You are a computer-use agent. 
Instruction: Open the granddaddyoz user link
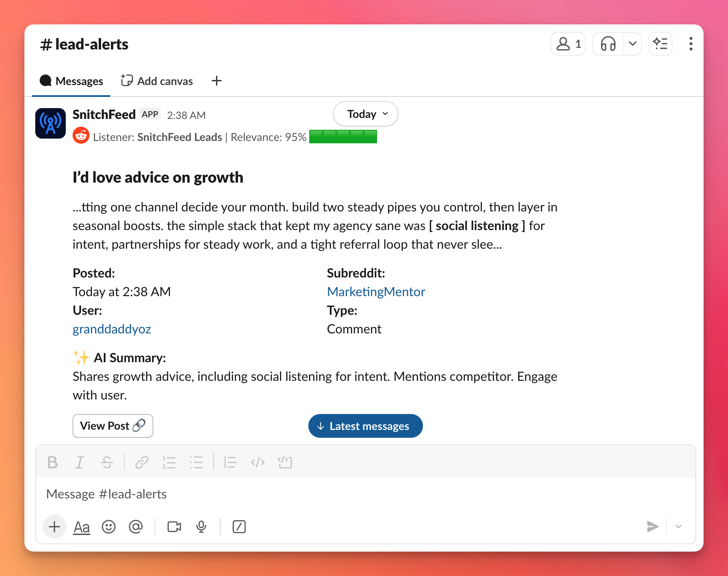click(x=112, y=329)
